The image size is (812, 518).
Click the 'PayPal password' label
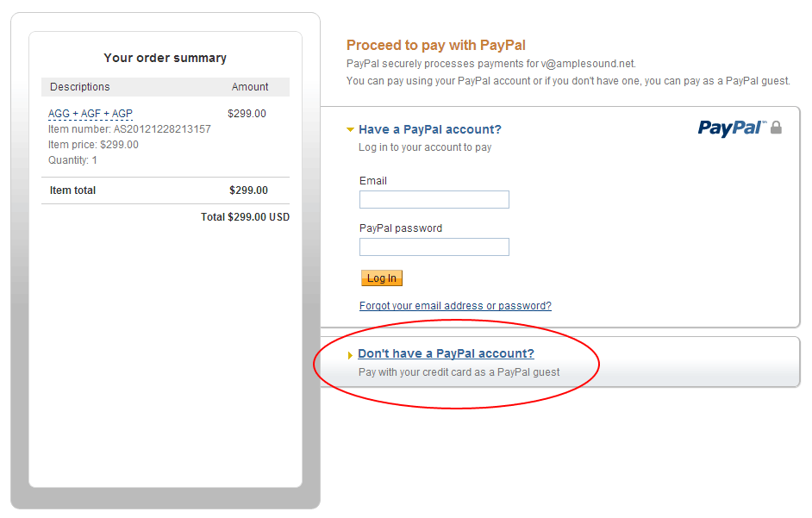[400, 228]
